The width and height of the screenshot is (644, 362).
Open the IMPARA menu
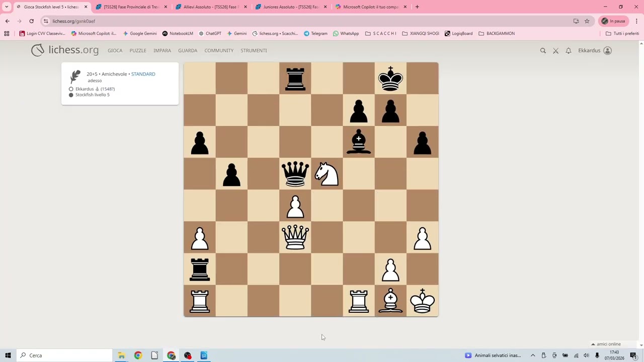click(x=162, y=50)
